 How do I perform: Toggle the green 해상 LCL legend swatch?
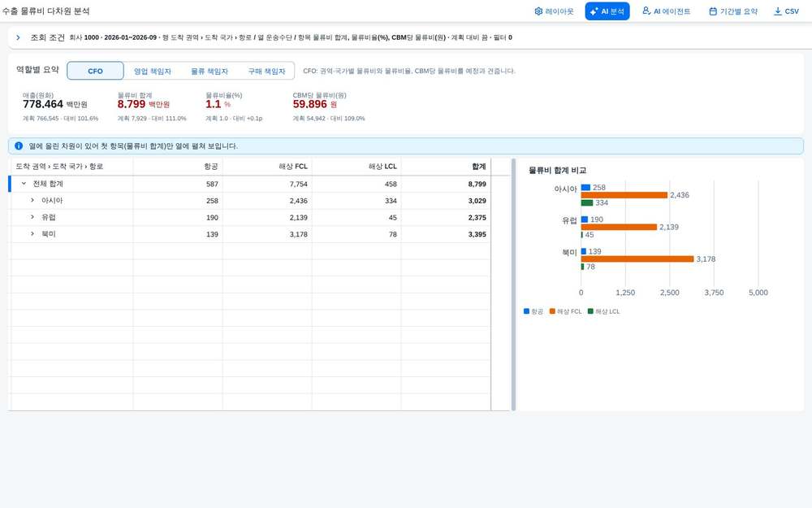tap(590, 311)
